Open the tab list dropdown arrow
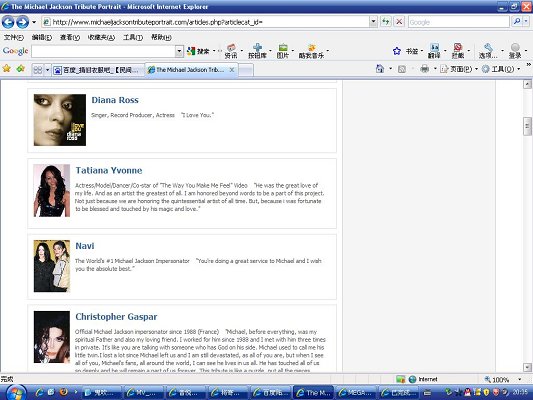The height and width of the screenshot is (400, 533). [x=47, y=70]
